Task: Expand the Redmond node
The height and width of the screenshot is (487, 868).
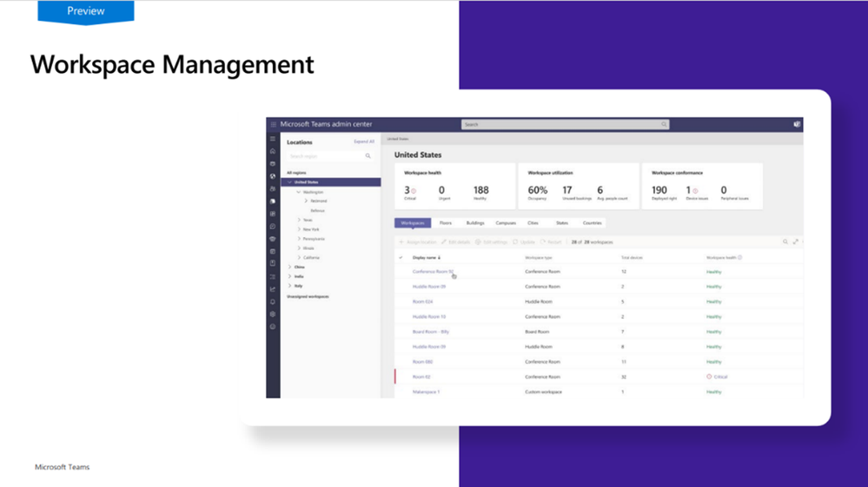Action: (306, 201)
